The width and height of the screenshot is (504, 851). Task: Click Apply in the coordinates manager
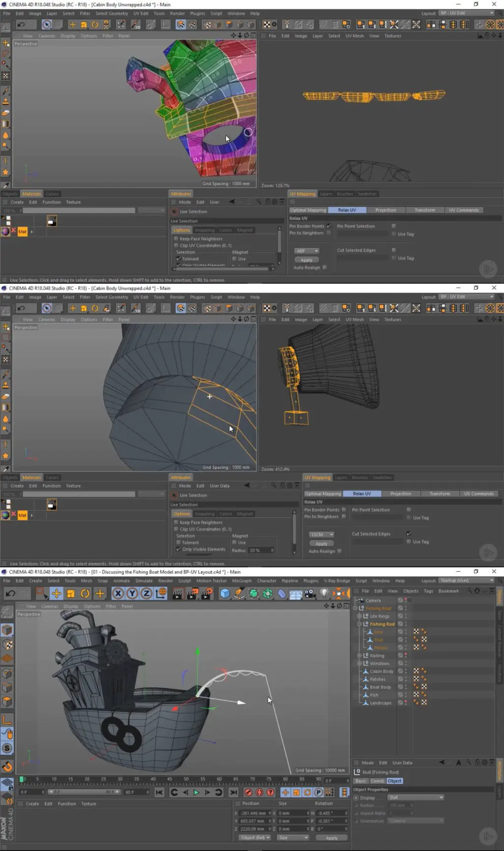[x=332, y=838]
